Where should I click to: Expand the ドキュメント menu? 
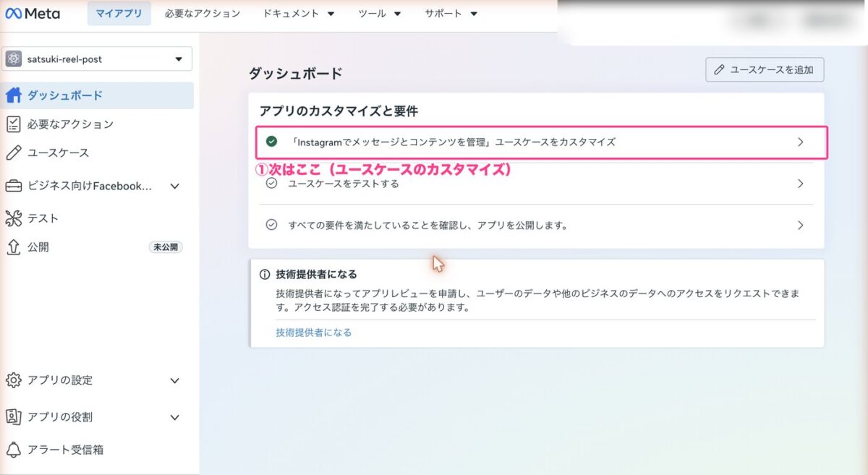pyautogui.click(x=299, y=14)
